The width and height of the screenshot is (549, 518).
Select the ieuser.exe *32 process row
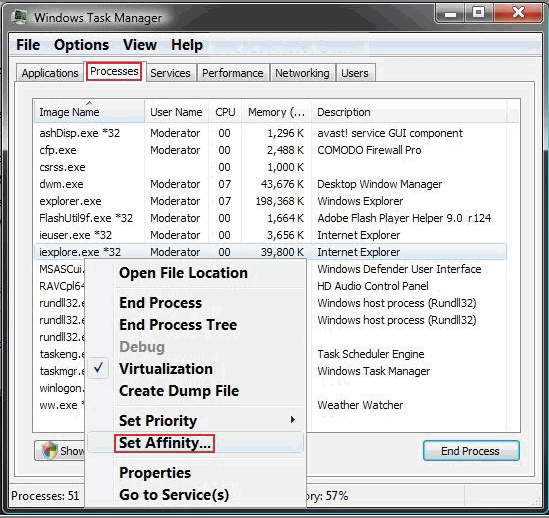pyautogui.click(x=270, y=235)
